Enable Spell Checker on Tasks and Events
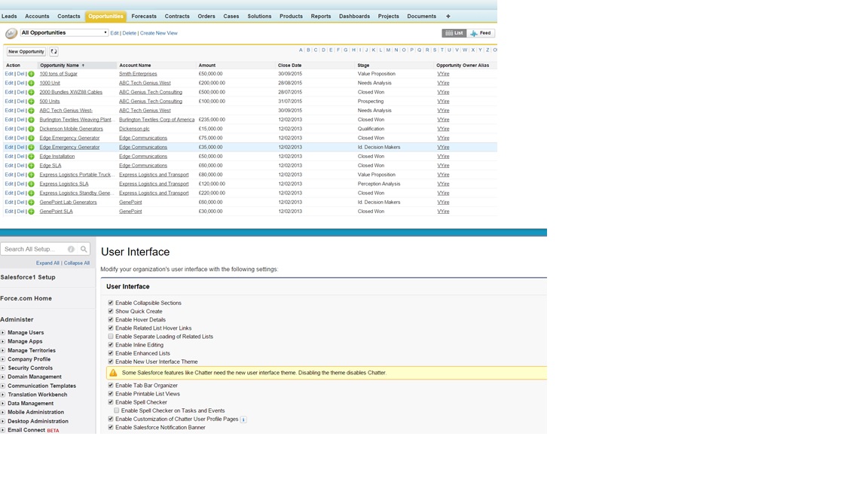 [116, 410]
